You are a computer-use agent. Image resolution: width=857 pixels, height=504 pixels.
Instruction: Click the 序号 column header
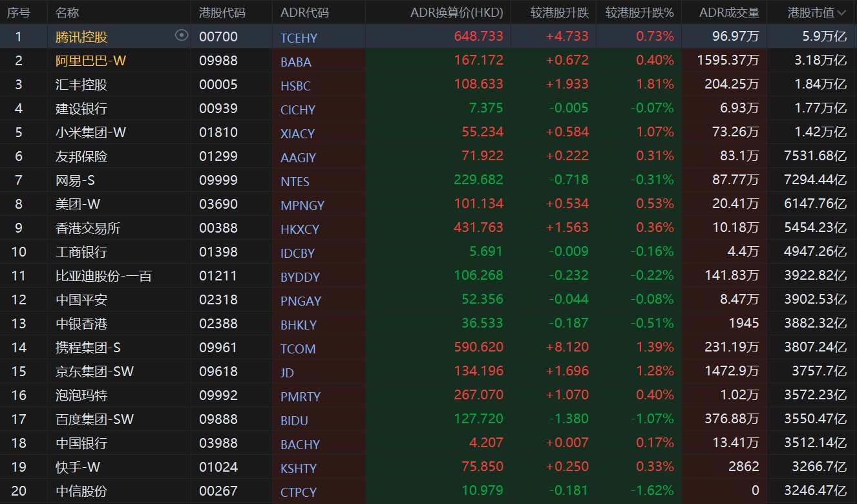pos(19,12)
